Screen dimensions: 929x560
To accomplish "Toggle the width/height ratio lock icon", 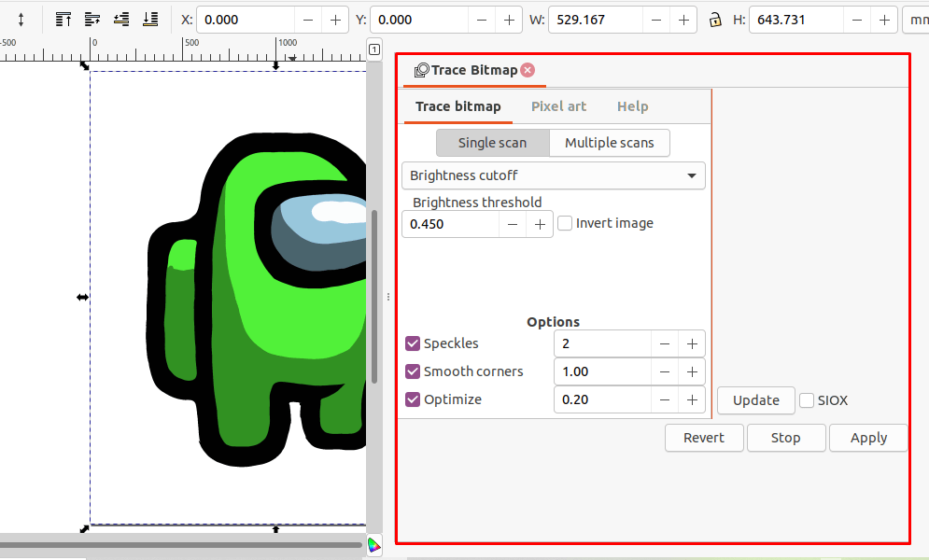I will (x=715, y=19).
